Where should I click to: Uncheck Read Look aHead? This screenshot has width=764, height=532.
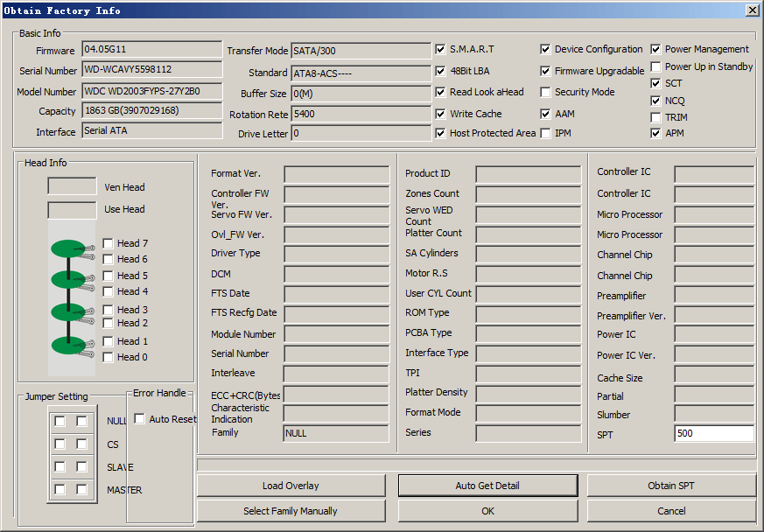(x=440, y=92)
